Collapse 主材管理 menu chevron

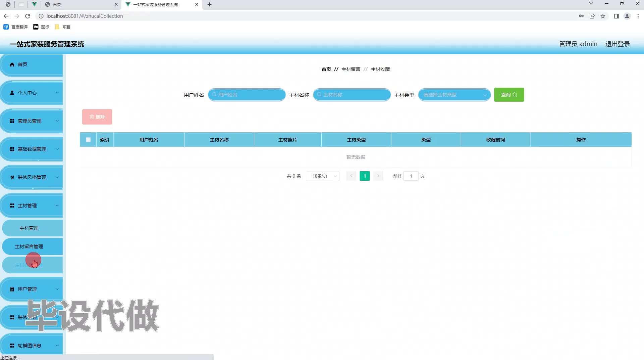(57, 206)
